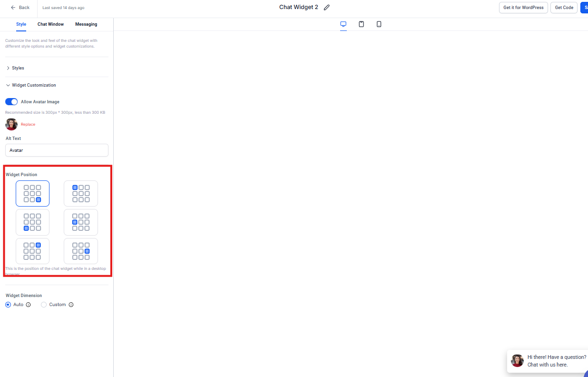The image size is (588, 377).
Task: Toggle Allow Avatar Image switch
Action: (11, 102)
